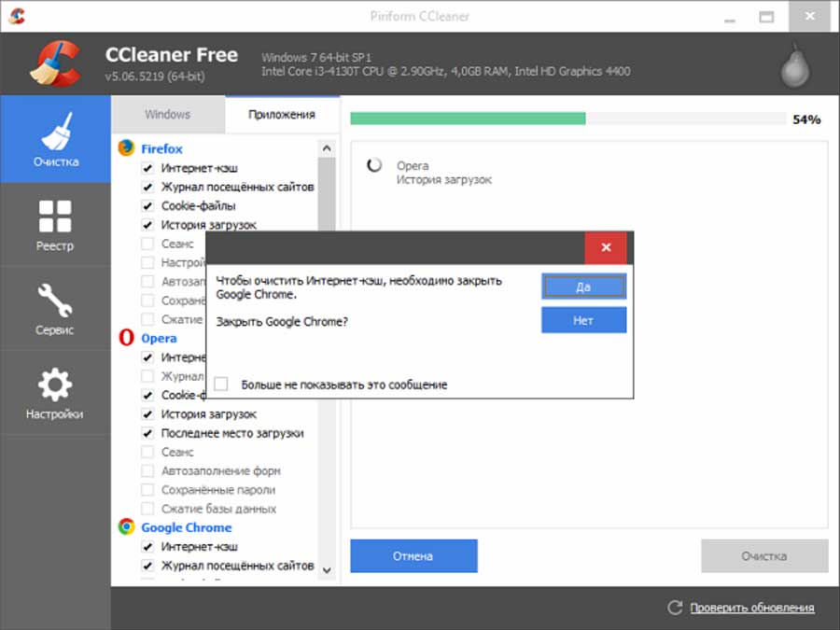Tick Больше не показывать это сообщение
The width and height of the screenshot is (840, 630).
[220, 385]
